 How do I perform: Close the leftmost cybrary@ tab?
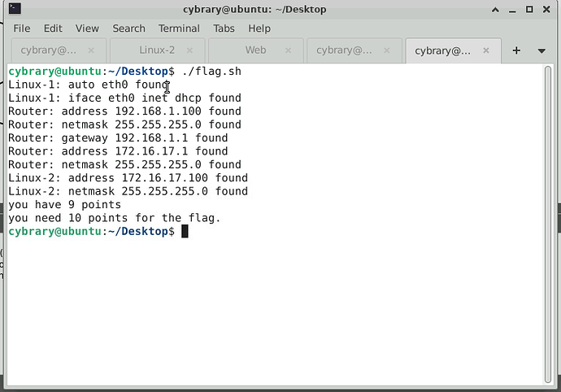click(95, 50)
